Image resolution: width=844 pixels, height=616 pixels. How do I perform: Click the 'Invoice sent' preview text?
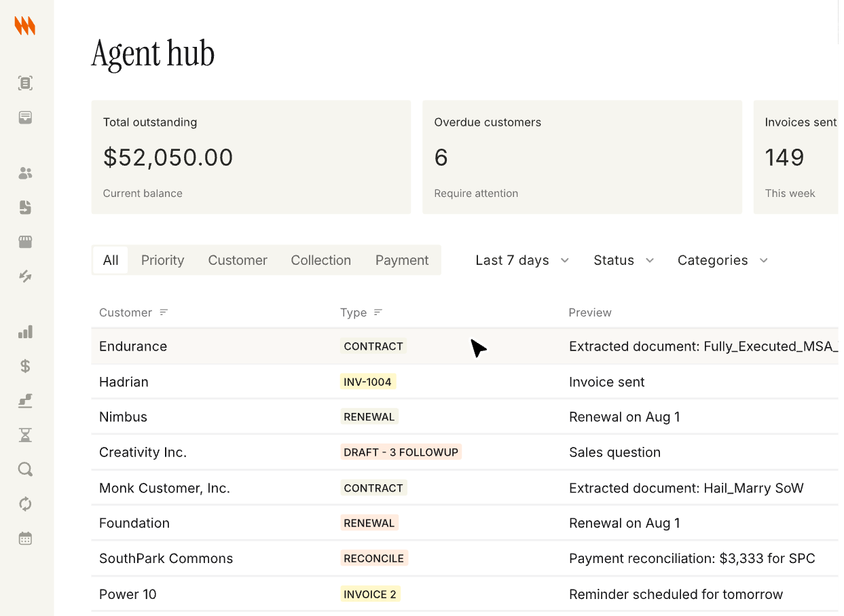coord(607,382)
